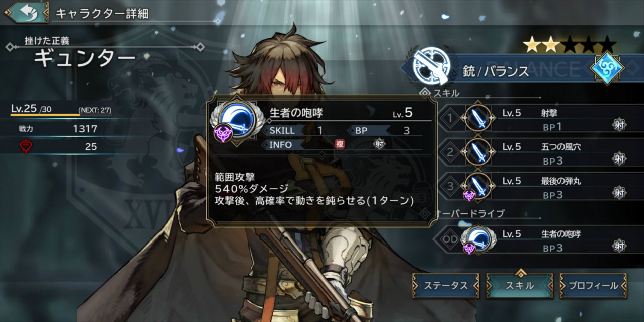Tap the red 複 info tag
The image size is (644, 322).
click(x=341, y=144)
